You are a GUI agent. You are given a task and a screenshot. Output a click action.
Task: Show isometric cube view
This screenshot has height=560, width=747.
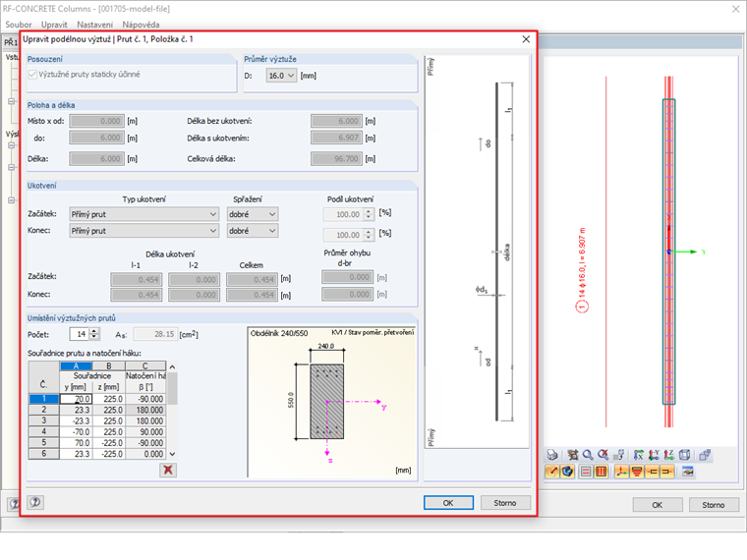(685, 455)
